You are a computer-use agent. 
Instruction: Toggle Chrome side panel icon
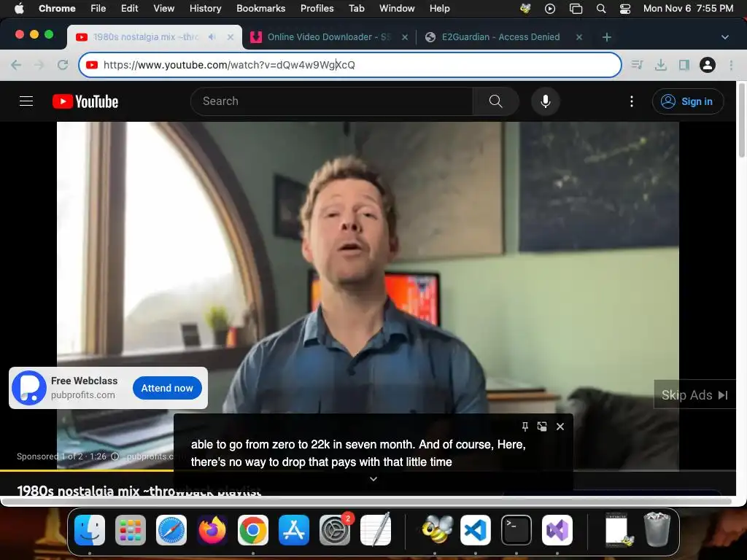pyautogui.click(x=684, y=65)
